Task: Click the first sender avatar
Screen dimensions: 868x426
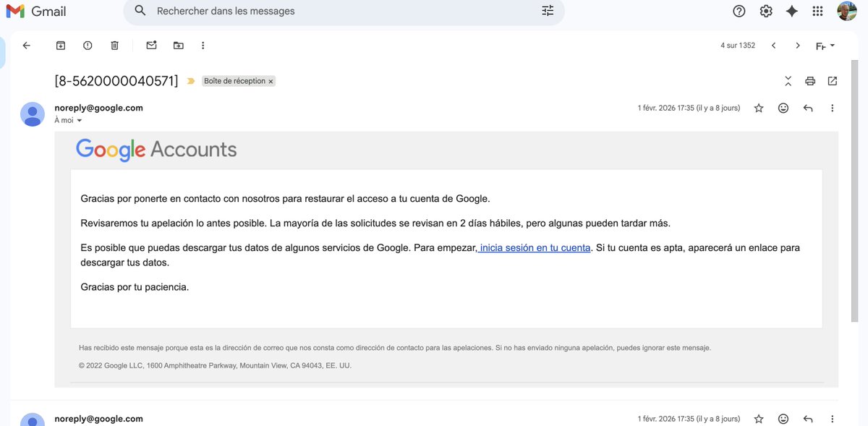Action: [33, 114]
